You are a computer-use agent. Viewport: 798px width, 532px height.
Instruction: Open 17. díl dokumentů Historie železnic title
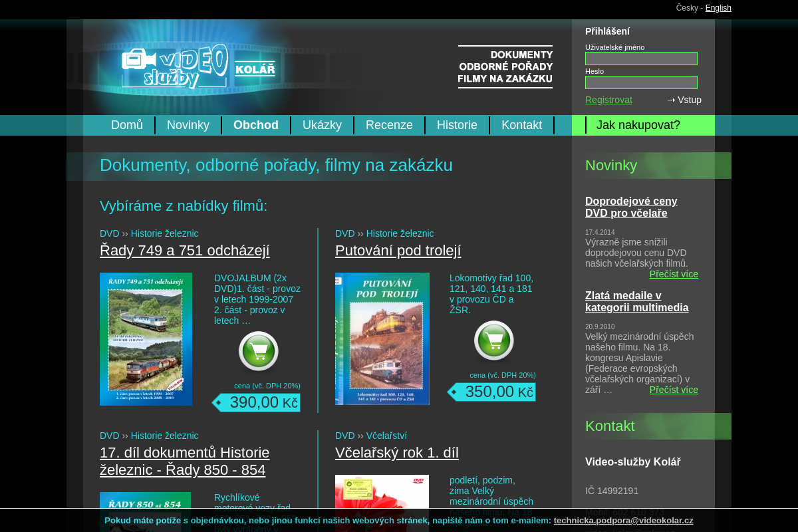185,462
